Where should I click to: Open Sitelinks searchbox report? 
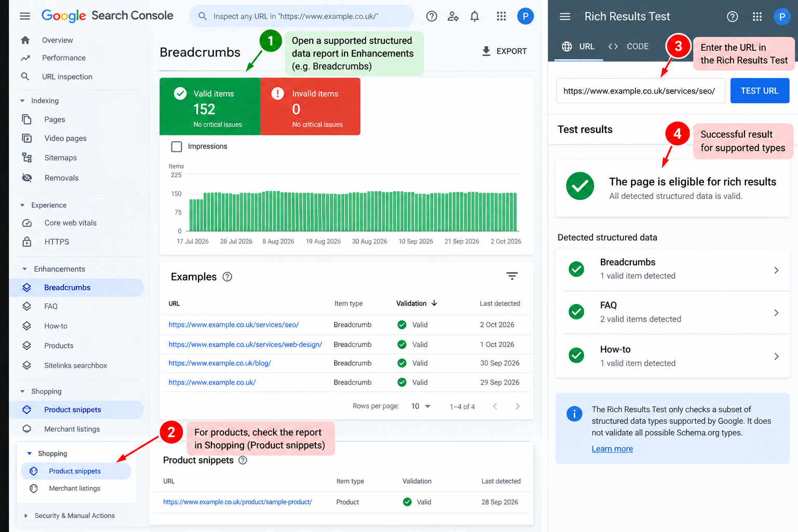77,365
